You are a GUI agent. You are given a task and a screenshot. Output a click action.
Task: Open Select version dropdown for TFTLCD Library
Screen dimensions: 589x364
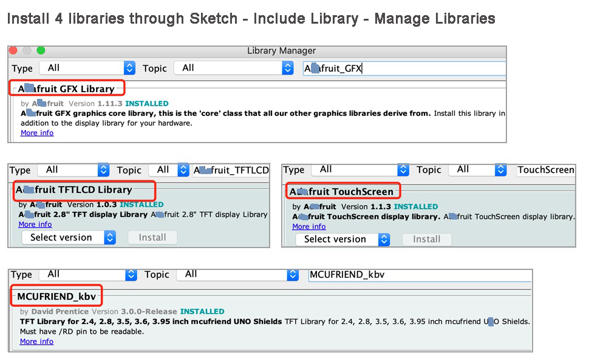pyautogui.click(x=69, y=238)
